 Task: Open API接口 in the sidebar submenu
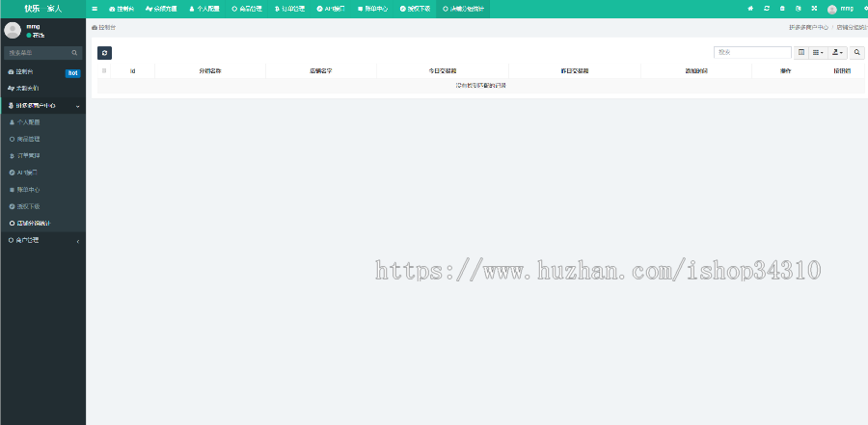[x=42, y=173]
